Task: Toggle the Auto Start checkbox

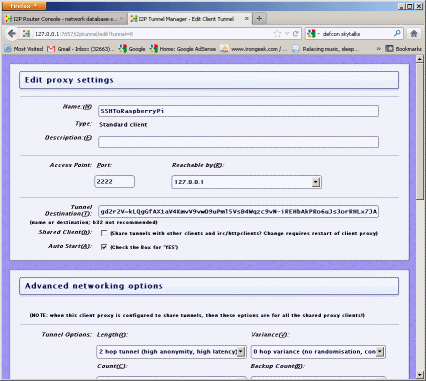Action: [x=104, y=247]
